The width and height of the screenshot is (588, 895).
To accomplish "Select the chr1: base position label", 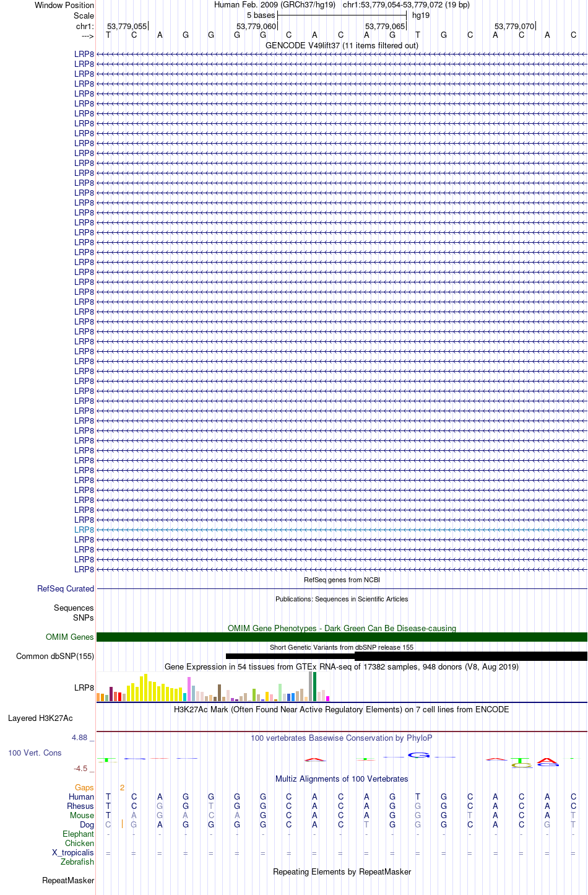I will point(85,27).
